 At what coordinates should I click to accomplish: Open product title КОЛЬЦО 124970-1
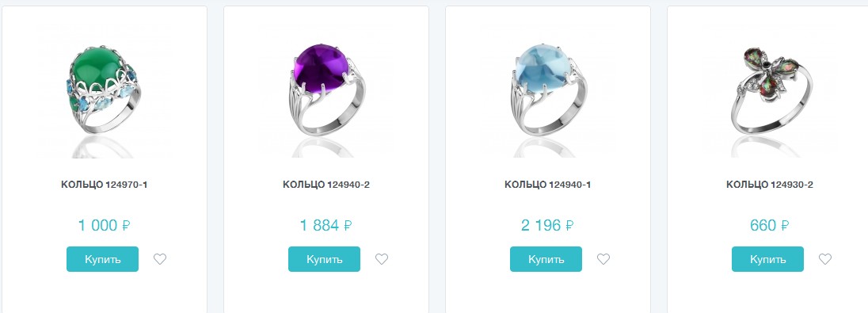pyautogui.click(x=105, y=185)
